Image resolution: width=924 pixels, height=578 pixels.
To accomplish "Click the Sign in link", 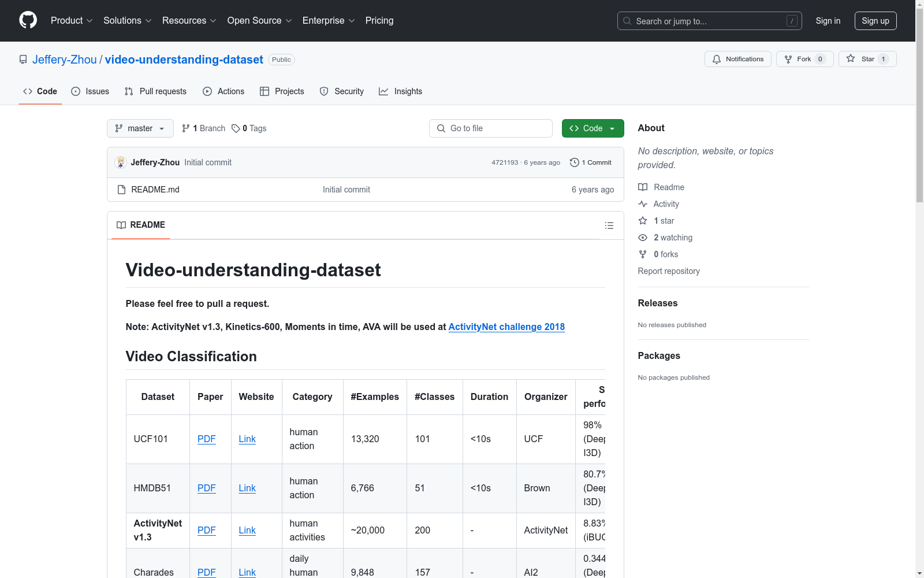I will [828, 21].
